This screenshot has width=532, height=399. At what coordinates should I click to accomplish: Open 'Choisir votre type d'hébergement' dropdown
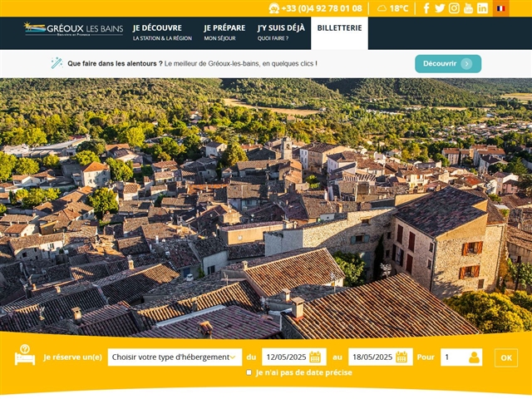[x=175, y=357]
